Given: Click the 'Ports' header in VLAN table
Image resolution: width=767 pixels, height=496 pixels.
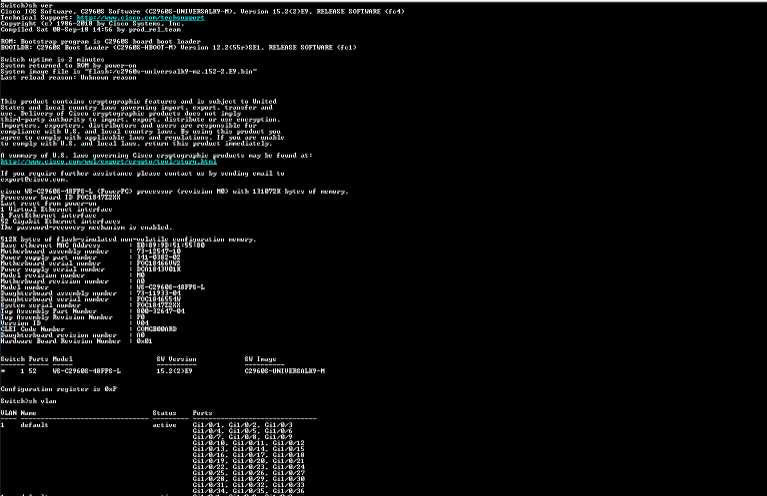Looking at the screenshot, I should [203, 413].
